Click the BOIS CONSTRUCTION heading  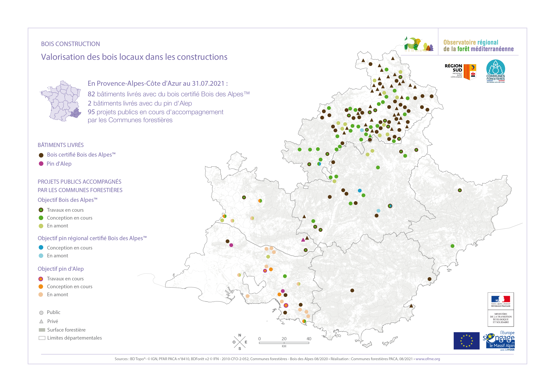point(71,44)
